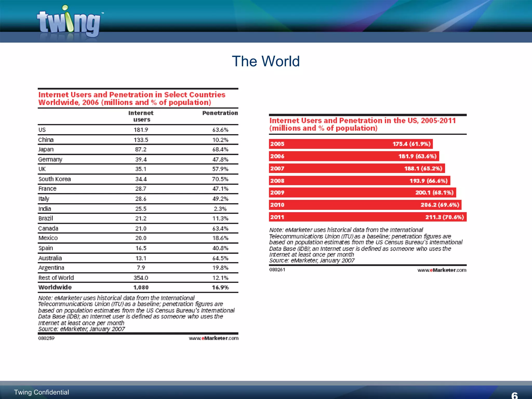Viewport: 532px width, 399px height.
Task: Open the www.eMarketer.com link under US chart
Action: [x=442, y=270]
